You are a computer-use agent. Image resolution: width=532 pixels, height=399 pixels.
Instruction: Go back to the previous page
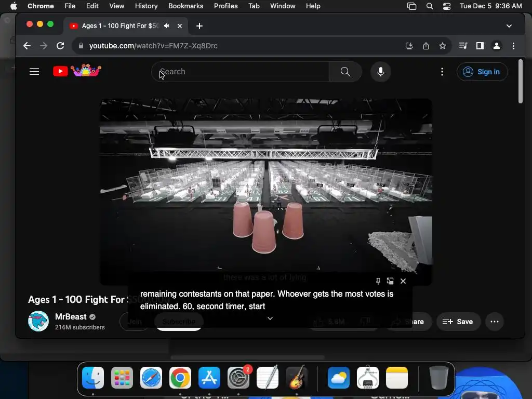click(x=27, y=46)
